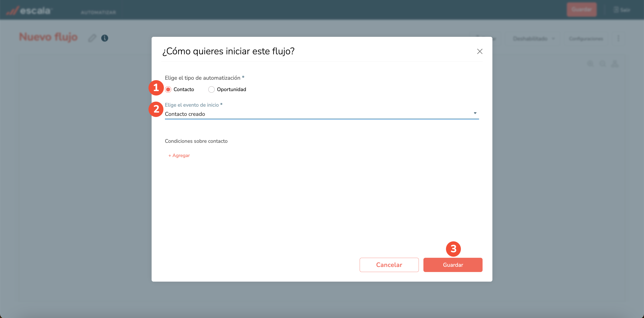Click the pencil icon next to Nuevo flujo

coord(92,38)
